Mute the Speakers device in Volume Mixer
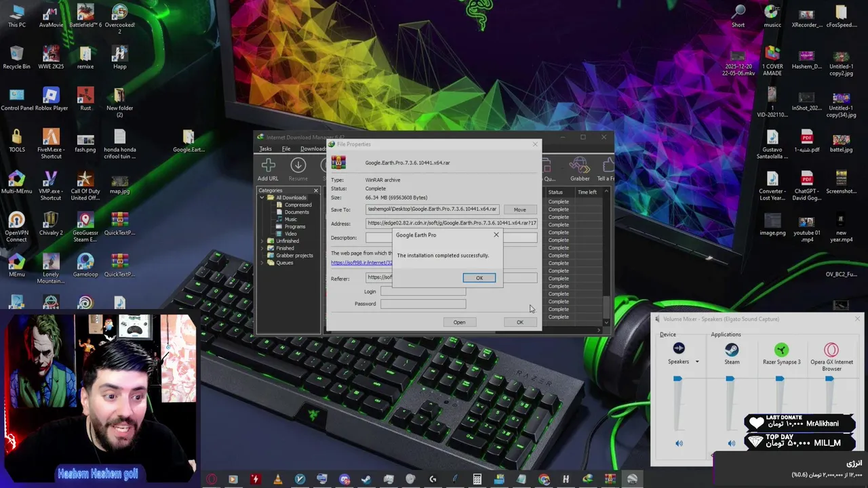This screenshot has height=488, width=868. click(x=679, y=443)
